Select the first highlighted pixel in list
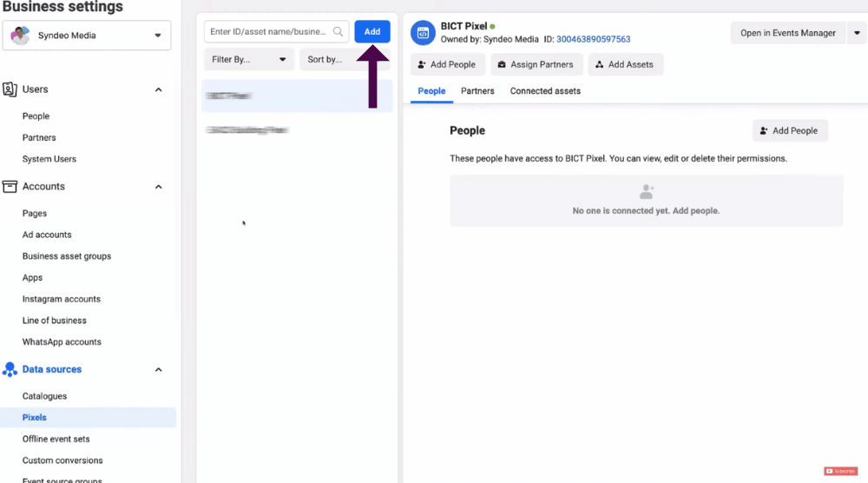This screenshot has width=868, height=483. (297, 96)
